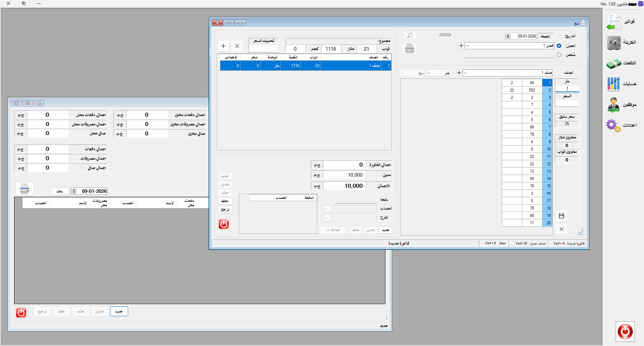644x346 pixels.
Task: Click the صنف جديد Ctrl+D status item
Action: coord(531,243)
